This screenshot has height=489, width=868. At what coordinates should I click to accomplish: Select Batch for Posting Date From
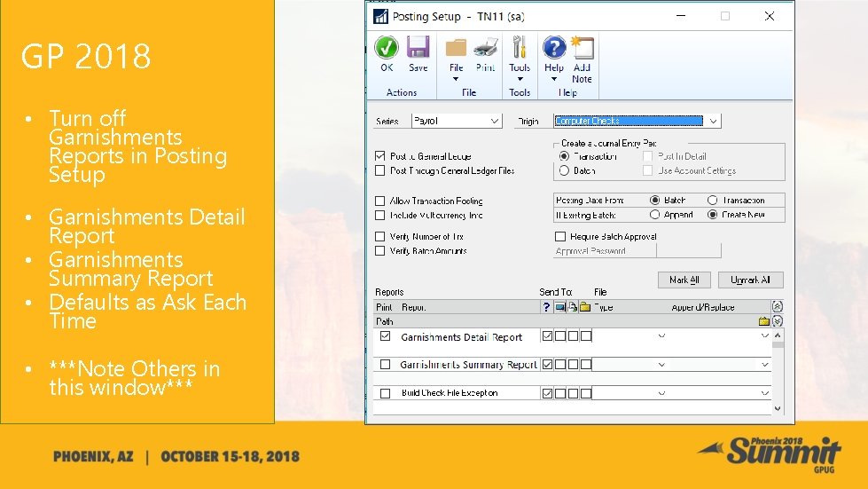coord(655,200)
